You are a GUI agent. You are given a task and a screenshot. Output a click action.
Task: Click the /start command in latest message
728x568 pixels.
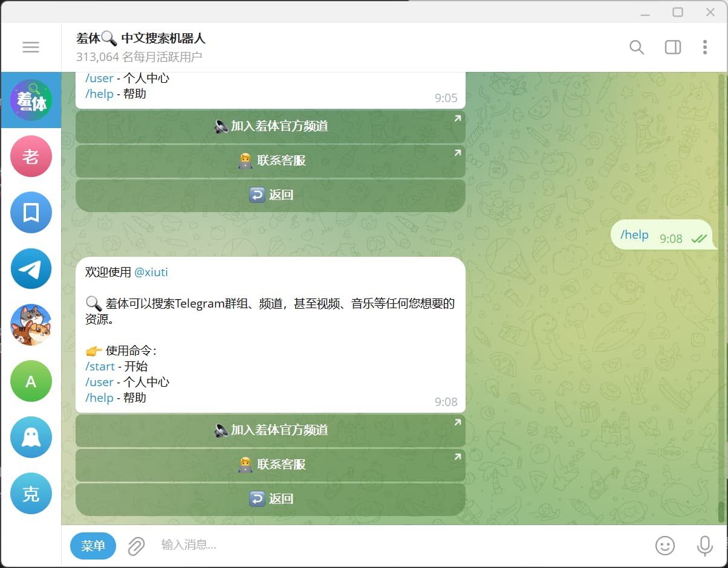[100, 366]
